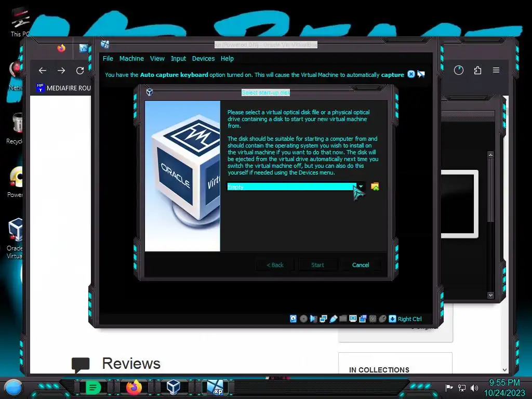This screenshot has width=532, height=399.
Task: Switch to Firefox from the taskbar
Action: 134,387
